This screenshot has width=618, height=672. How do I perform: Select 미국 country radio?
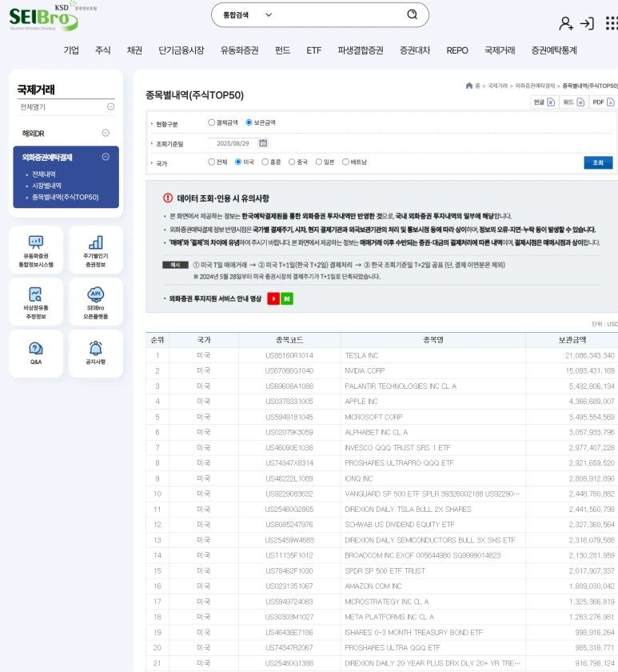(238, 162)
